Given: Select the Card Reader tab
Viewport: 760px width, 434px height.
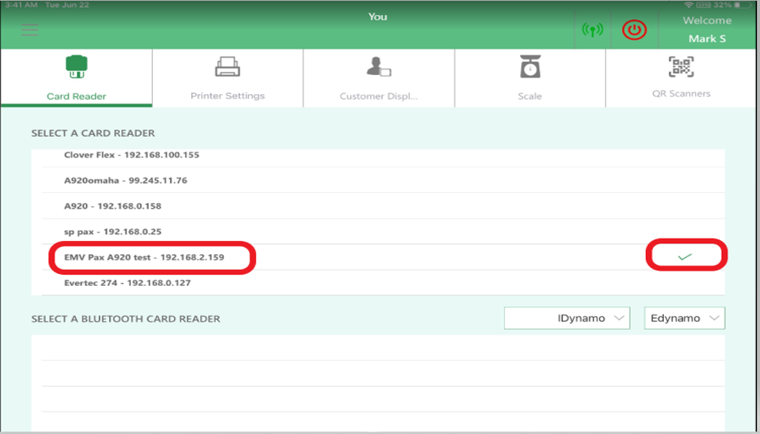Looking at the screenshot, I should pos(77,78).
